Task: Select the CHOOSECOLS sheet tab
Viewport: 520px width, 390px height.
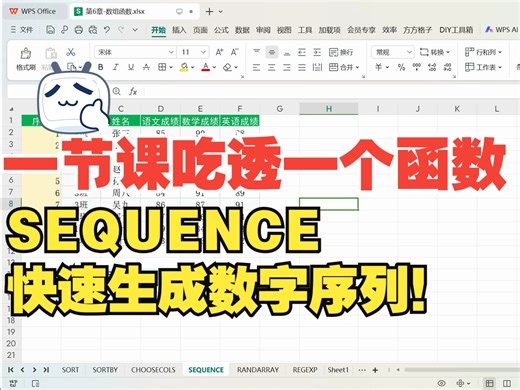Action: pyautogui.click(x=153, y=370)
